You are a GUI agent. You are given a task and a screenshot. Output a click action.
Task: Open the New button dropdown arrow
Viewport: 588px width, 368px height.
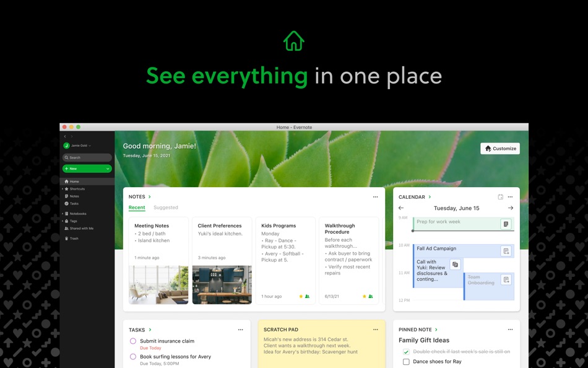coord(108,169)
